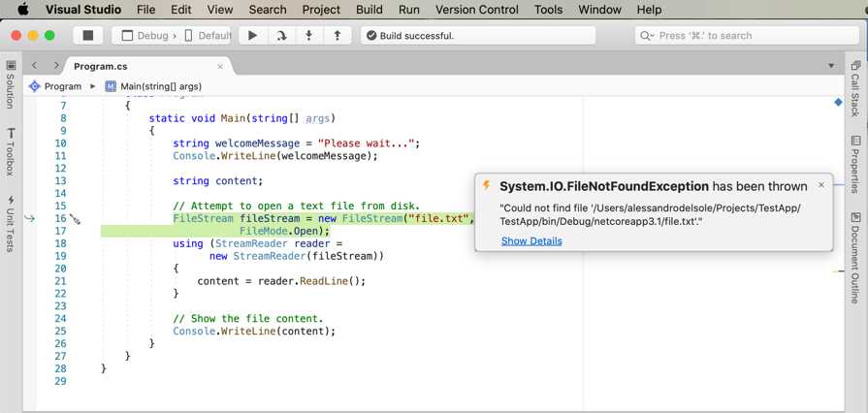Open the Project menu
This screenshot has width=868, height=413.
click(321, 10)
